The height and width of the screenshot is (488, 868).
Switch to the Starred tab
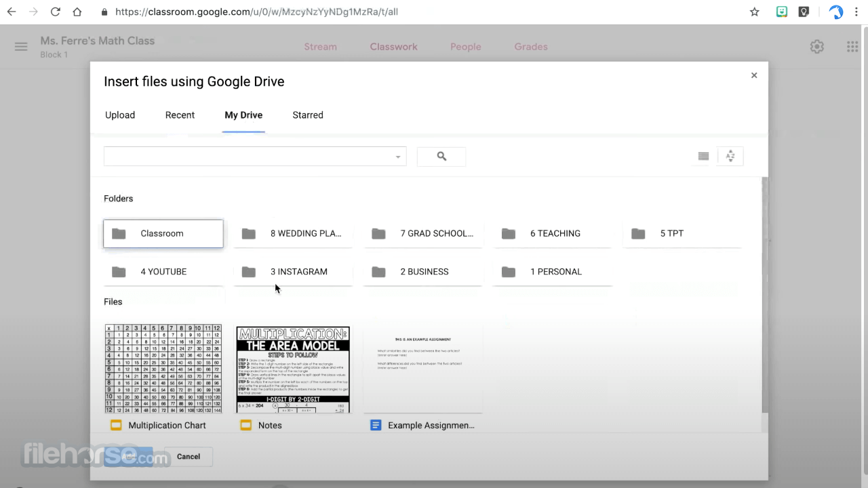click(x=308, y=115)
